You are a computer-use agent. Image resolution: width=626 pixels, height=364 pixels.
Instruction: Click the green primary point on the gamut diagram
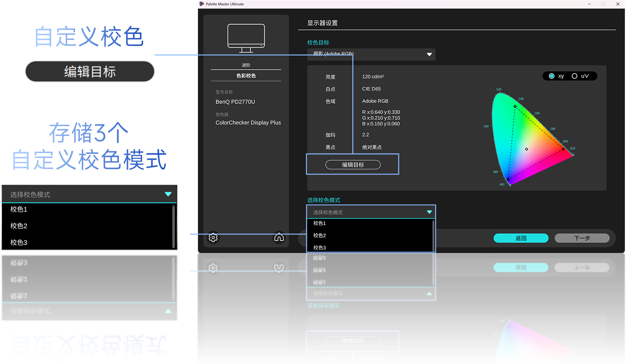tap(515, 107)
